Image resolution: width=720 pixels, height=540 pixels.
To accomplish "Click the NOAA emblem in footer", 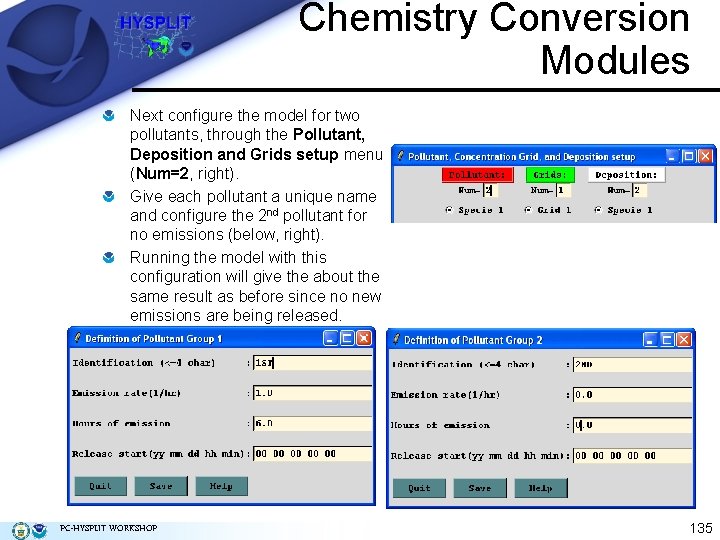I will 39,530.
